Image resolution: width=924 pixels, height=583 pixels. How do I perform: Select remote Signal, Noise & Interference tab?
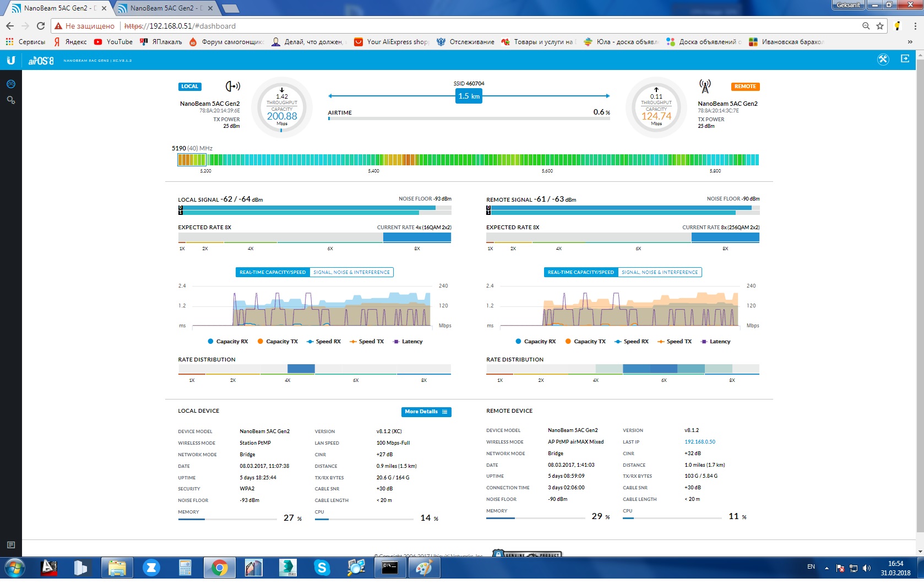tap(660, 272)
